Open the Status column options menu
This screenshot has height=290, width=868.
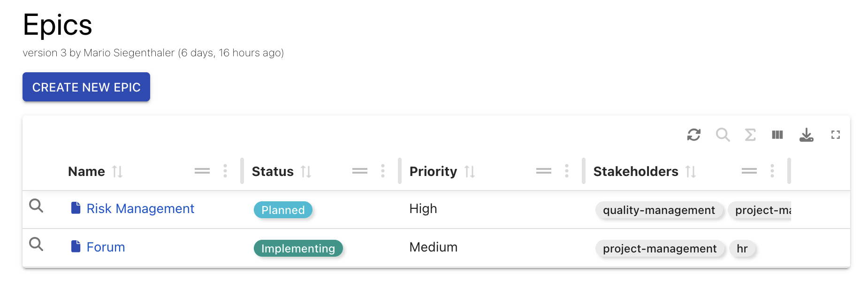(x=383, y=171)
